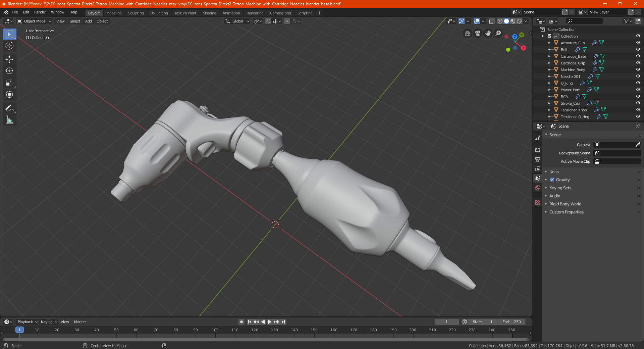644x349 pixels.
Task: Hide Stroke_Cap via eye icon
Action: [x=638, y=103]
